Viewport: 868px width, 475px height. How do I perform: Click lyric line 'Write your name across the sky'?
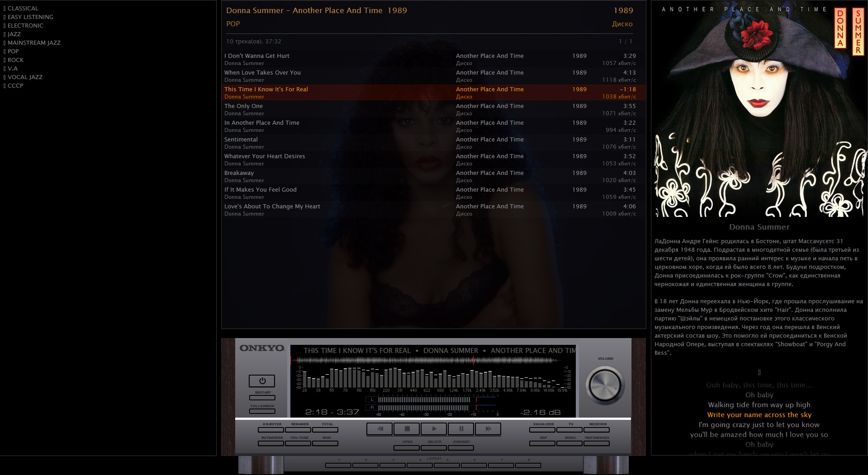pos(759,415)
